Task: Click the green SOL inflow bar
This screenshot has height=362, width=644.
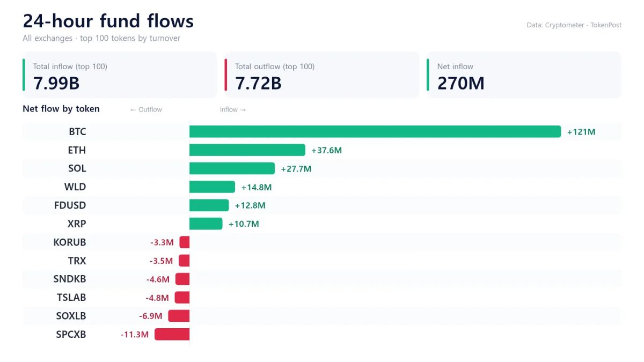Action: point(232,168)
